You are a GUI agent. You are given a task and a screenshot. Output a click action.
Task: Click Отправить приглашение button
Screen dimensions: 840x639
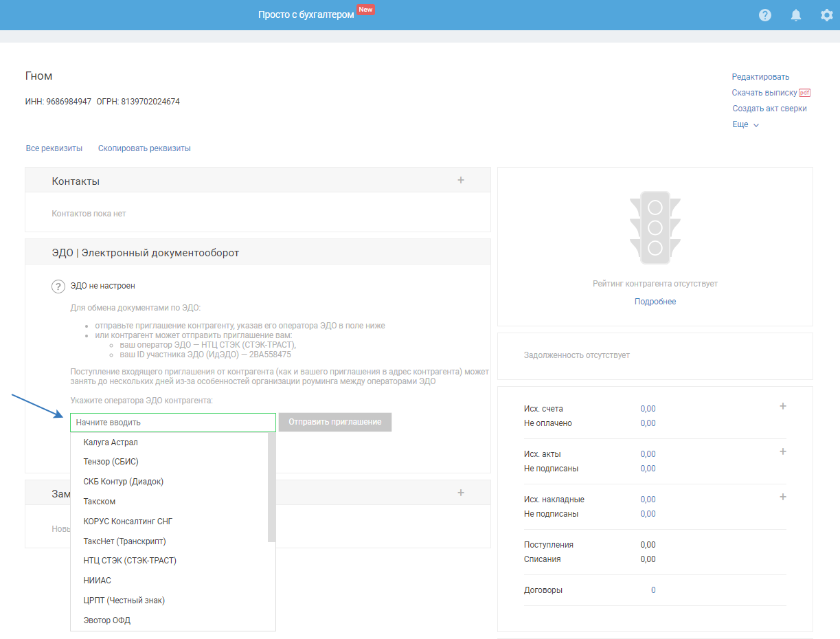tap(335, 422)
